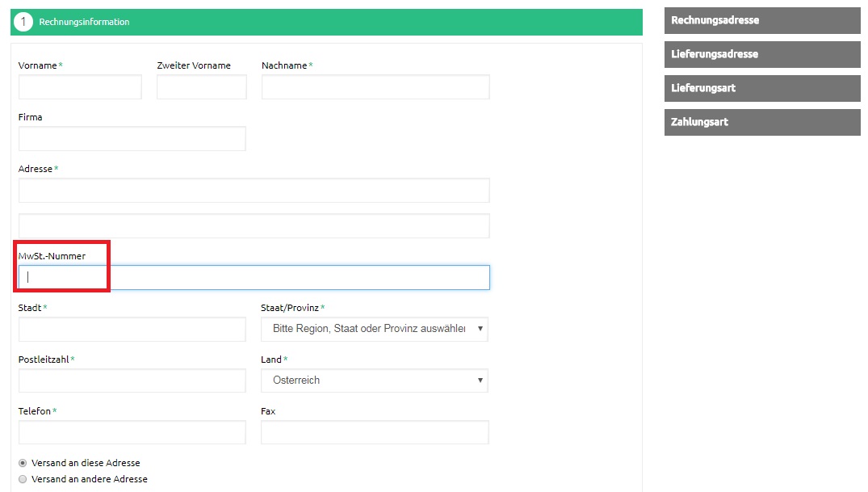Click the second Adresse line field
Viewport: 868px width, 492px height.
[254, 226]
